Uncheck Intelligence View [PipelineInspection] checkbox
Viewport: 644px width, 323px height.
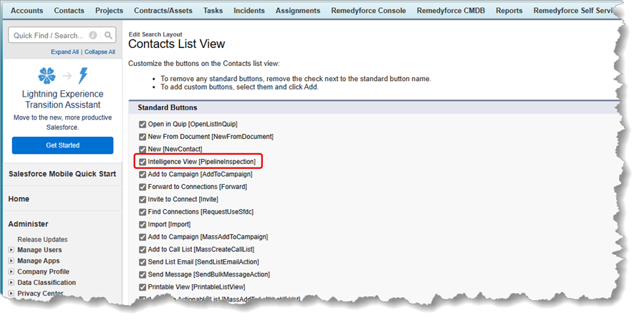point(143,162)
